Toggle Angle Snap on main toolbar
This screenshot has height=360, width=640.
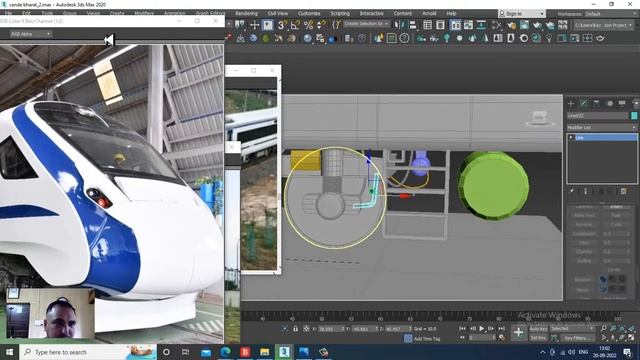point(295,25)
